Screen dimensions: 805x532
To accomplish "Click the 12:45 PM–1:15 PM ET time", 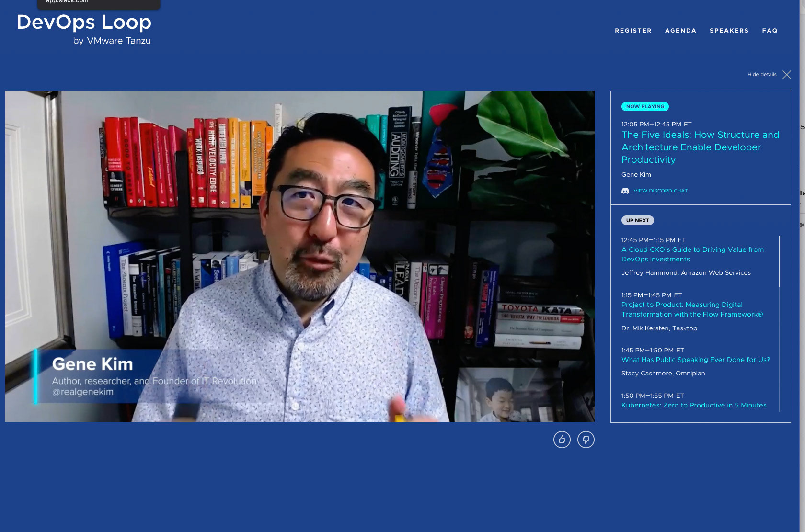I will click(654, 240).
